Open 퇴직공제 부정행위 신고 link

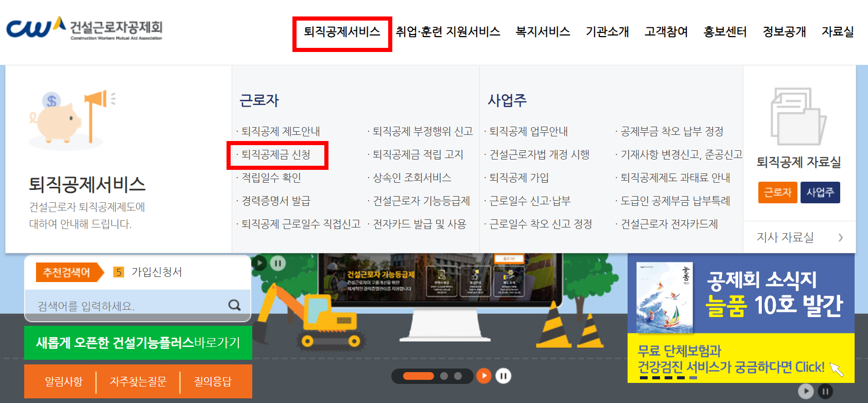423,131
